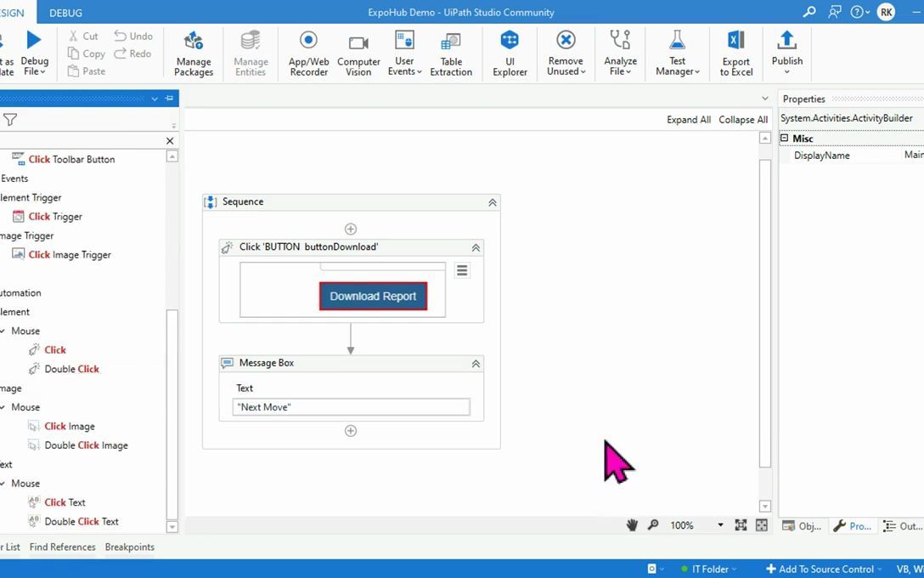Edit the Message Box Text field
This screenshot has height=578, width=924.
[352, 407]
